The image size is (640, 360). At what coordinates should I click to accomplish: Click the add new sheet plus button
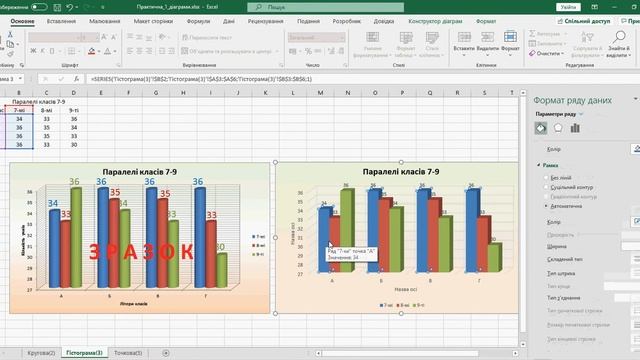pos(166,353)
